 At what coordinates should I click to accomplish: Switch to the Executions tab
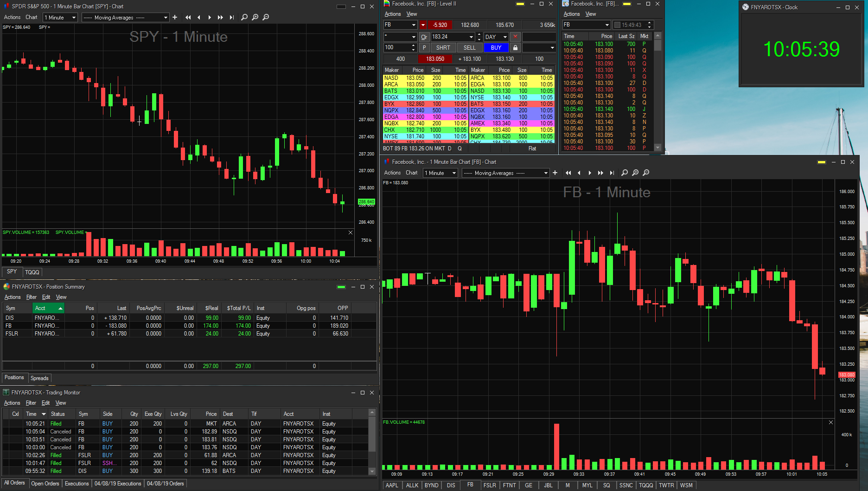coord(77,484)
